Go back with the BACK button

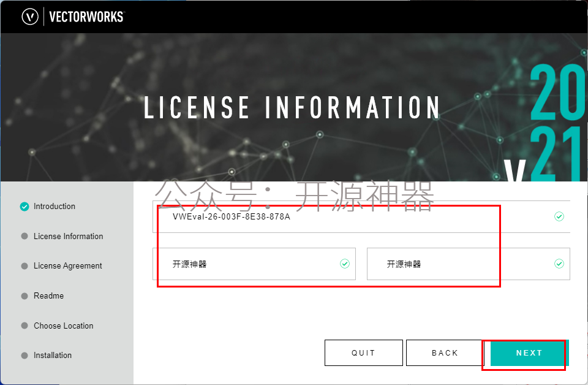pos(445,353)
